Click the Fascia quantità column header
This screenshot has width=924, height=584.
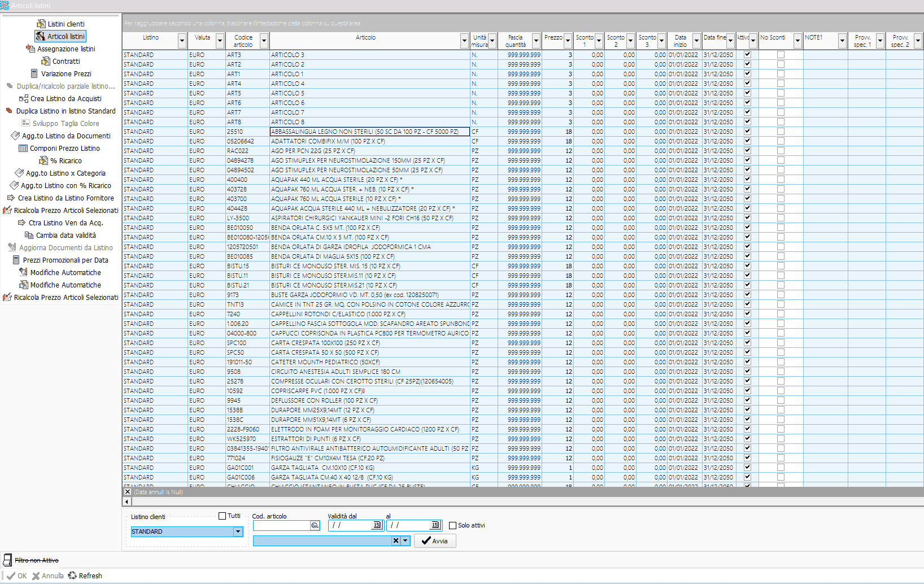click(x=515, y=41)
